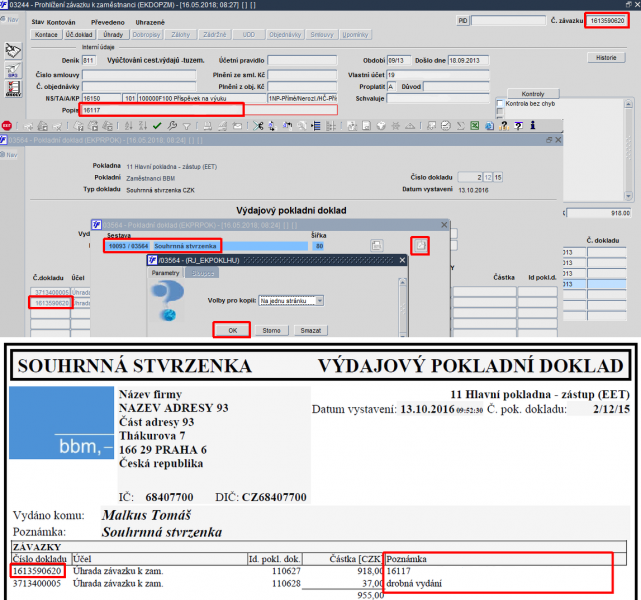
Task: Click the funnel filter icon in toolbar
Action: click(187, 126)
